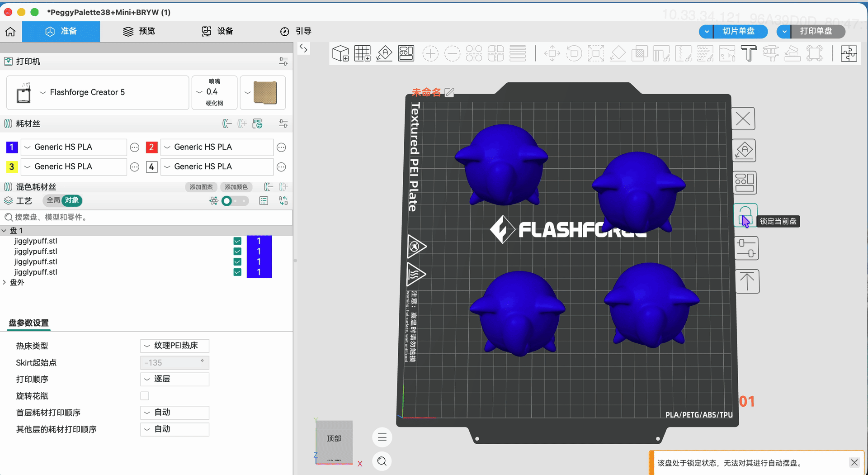868x475 pixels.
Task: Dismiss the locked-plate notification
Action: click(854, 462)
